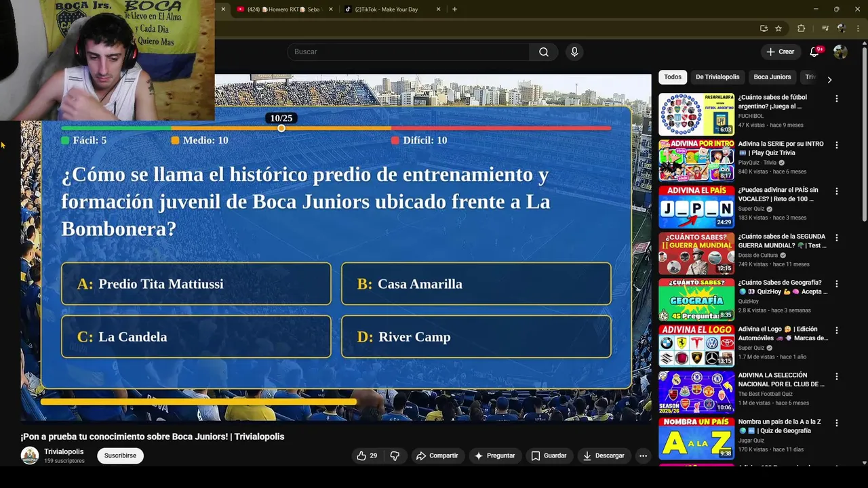This screenshot has height=488, width=868.
Task: Switch to Homero RKT browser tab
Action: pyautogui.click(x=285, y=9)
